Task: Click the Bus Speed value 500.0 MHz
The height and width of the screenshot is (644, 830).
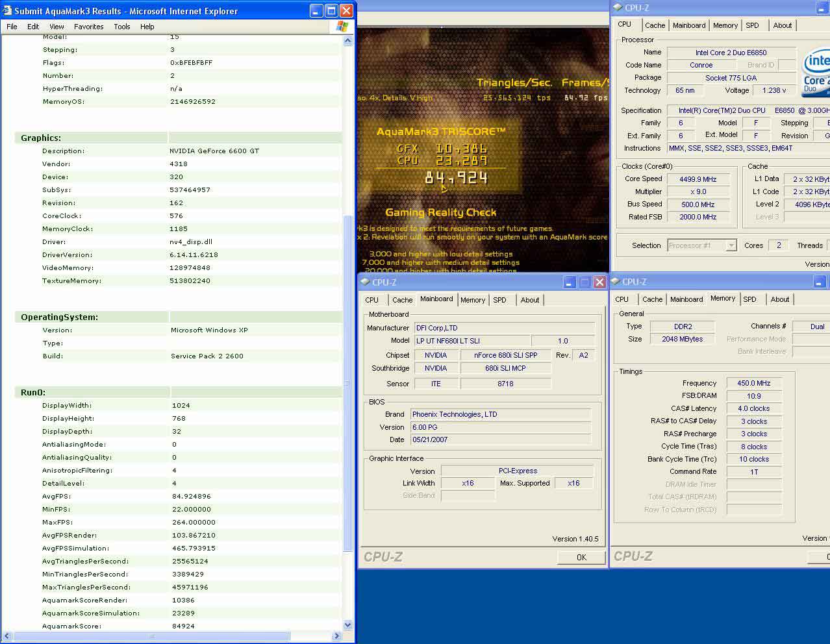Action: click(698, 204)
